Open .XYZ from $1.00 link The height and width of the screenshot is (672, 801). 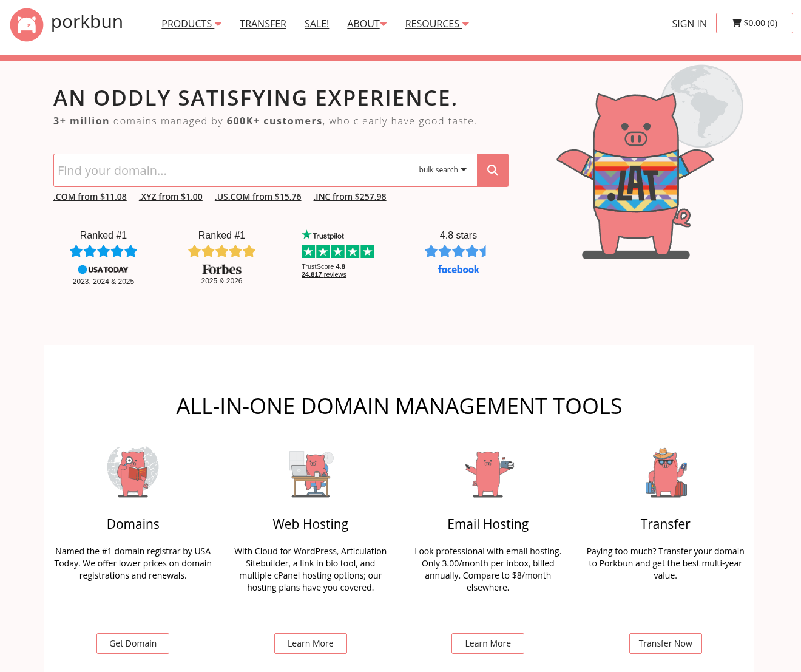click(x=171, y=197)
